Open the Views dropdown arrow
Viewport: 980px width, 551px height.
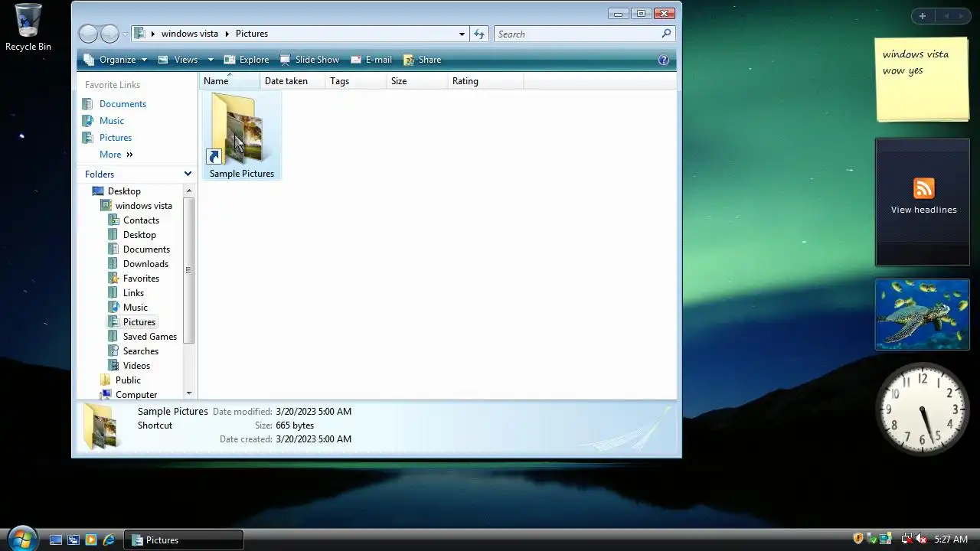click(x=211, y=60)
